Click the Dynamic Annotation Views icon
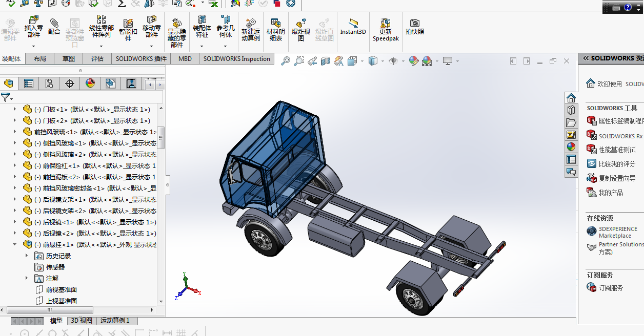644x336 pixels. [x=339, y=61]
